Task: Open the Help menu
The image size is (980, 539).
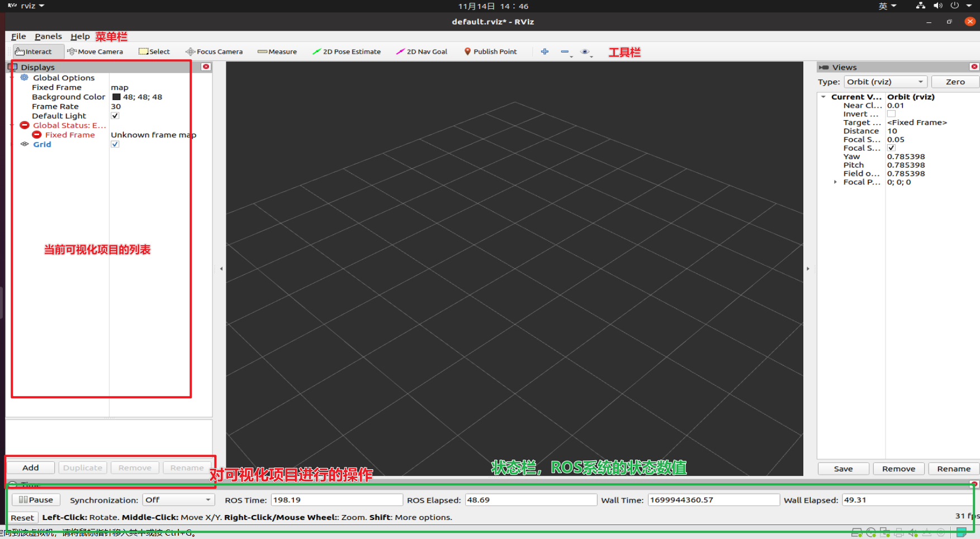Action: pos(80,36)
